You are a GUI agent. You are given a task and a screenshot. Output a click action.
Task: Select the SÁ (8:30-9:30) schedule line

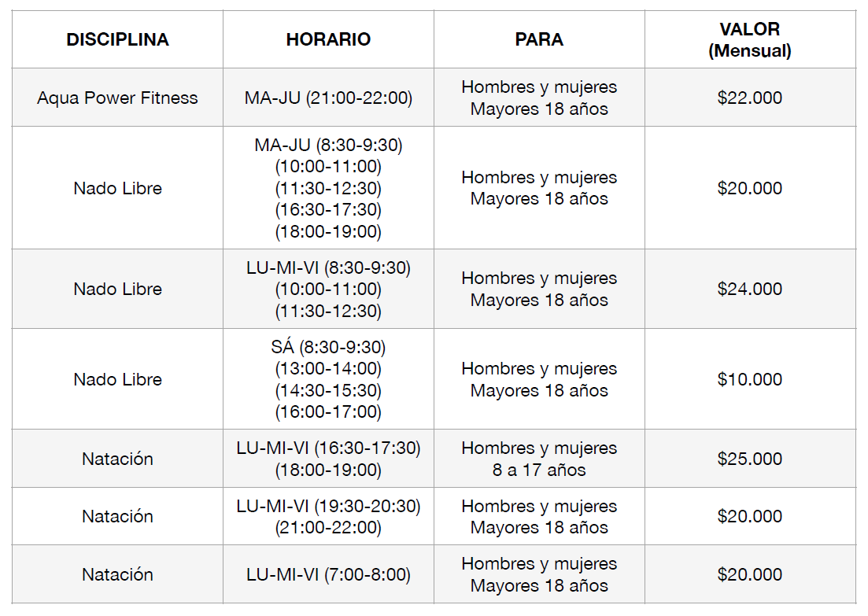pos(328,348)
